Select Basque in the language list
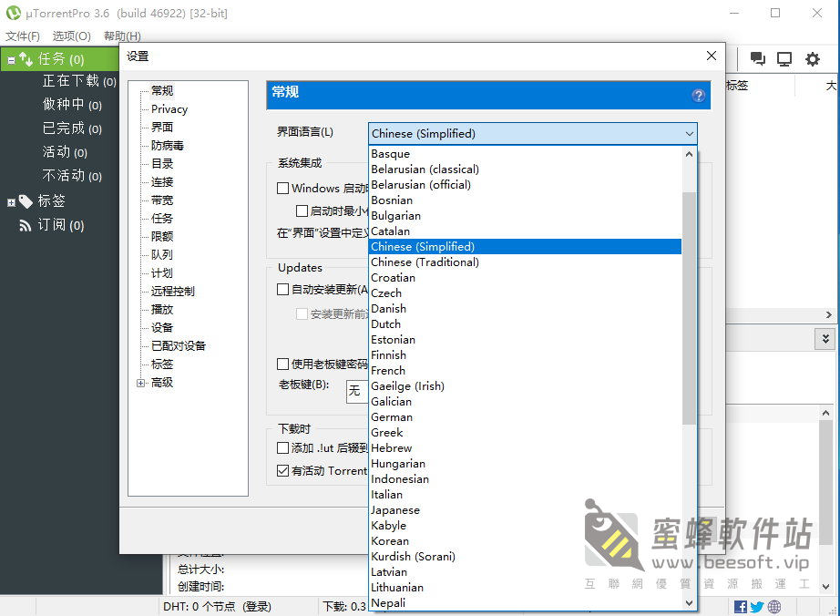840x616 pixels. pos(526,154)
